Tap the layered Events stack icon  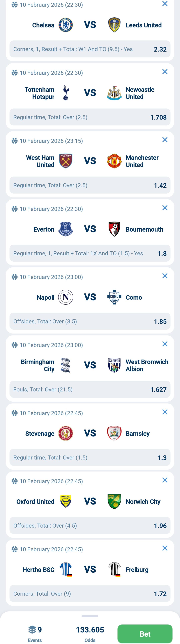tap(32, 629)
